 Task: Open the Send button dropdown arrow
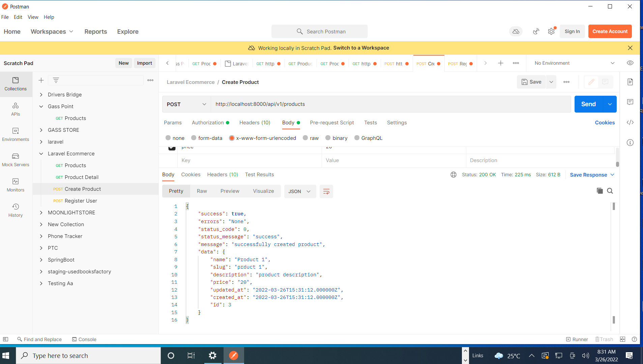point(610,104)
